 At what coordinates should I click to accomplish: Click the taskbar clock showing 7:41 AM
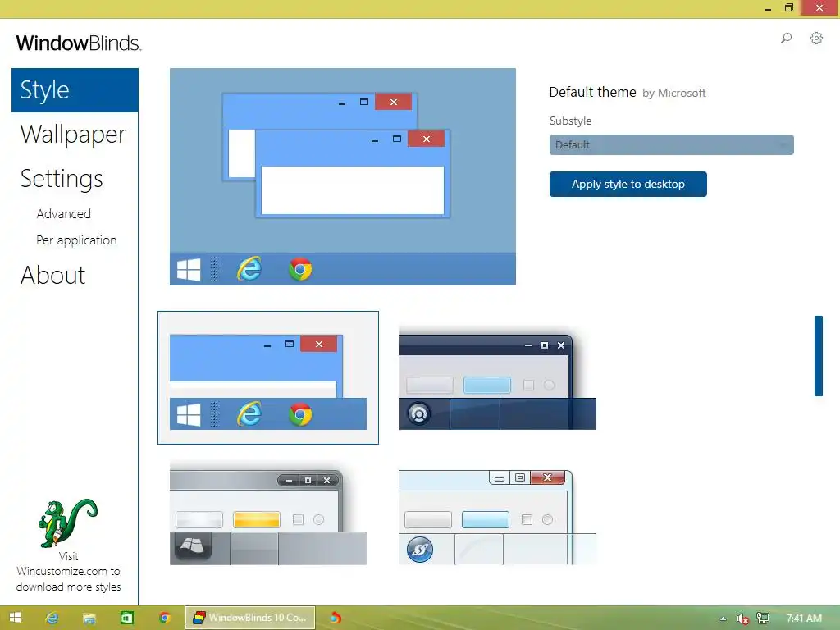click(804, 619)
